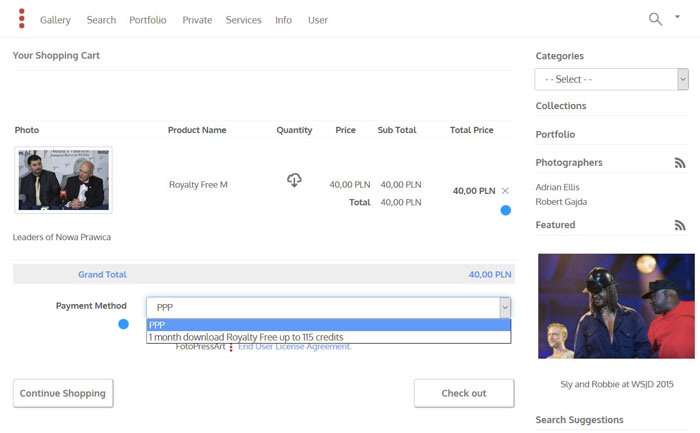The width and height of the screenshot is (700, 433).
Task: Open the Services menu
Action: coord(243,20)
